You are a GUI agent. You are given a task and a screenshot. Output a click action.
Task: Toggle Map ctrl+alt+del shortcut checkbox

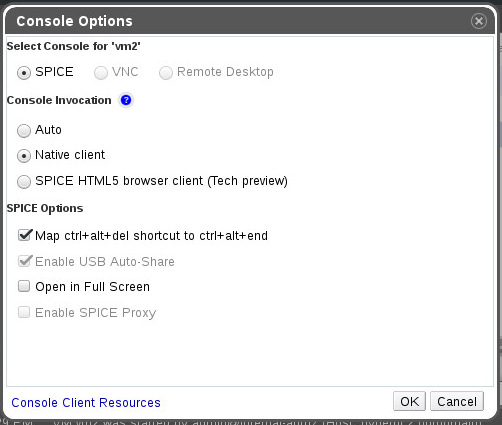(x=25, y=235)
